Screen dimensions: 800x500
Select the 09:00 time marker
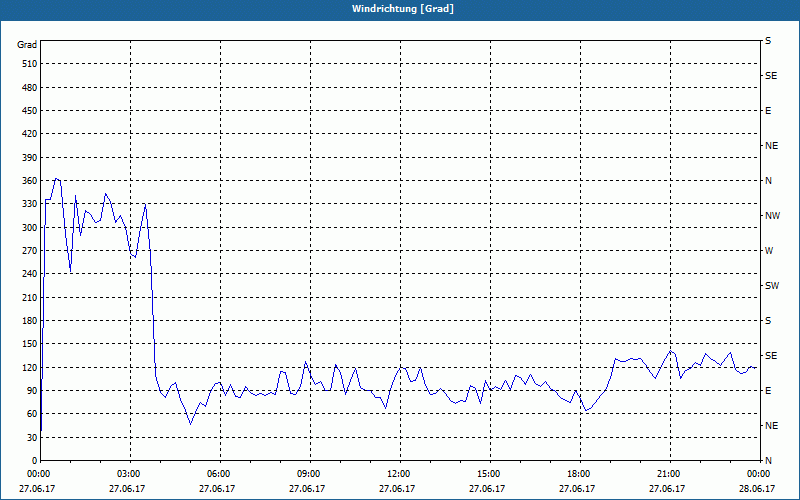[310, 474]
